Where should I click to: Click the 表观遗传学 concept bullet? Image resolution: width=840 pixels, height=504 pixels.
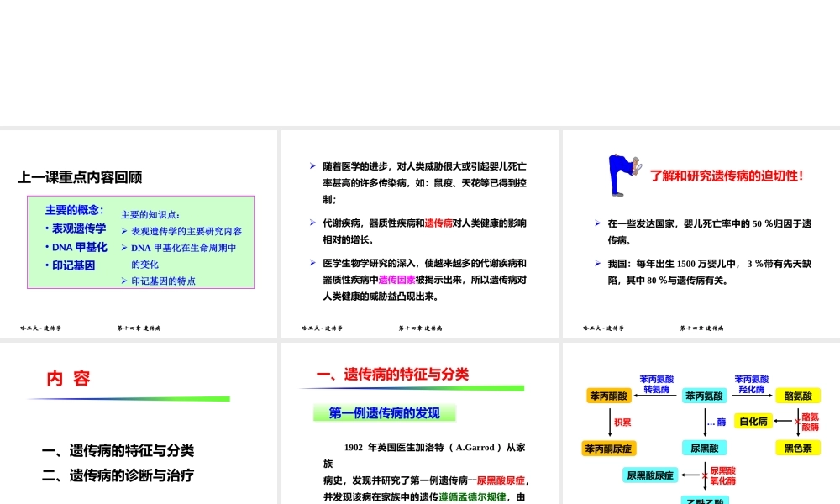[79, 228]
